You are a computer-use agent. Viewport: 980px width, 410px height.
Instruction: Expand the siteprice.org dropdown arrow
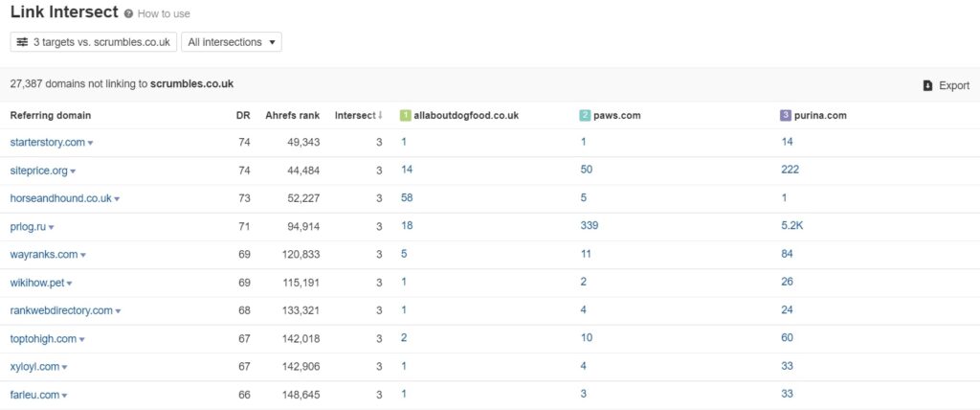click(73, 171)
